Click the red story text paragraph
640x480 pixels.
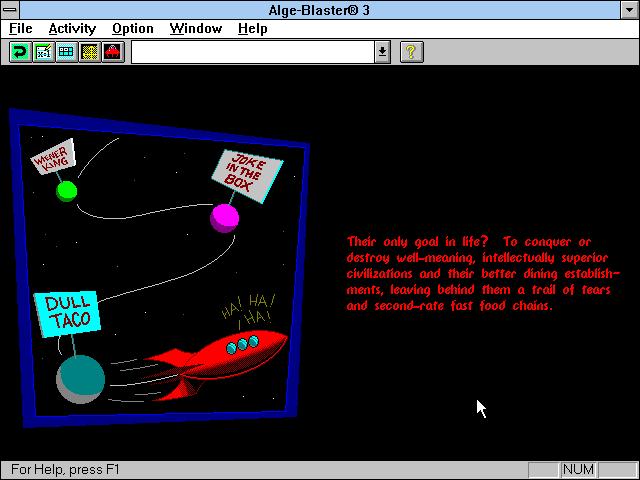pos(483,273)
